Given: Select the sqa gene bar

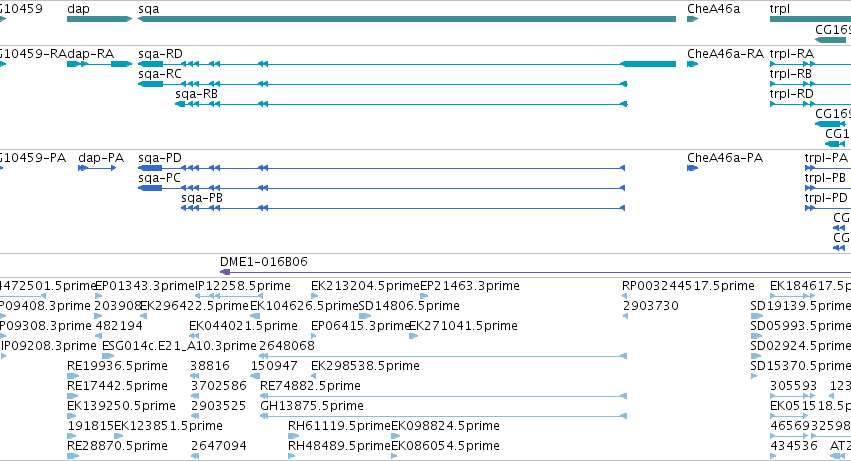Looking at the screenshot, I should click(407, 19).
